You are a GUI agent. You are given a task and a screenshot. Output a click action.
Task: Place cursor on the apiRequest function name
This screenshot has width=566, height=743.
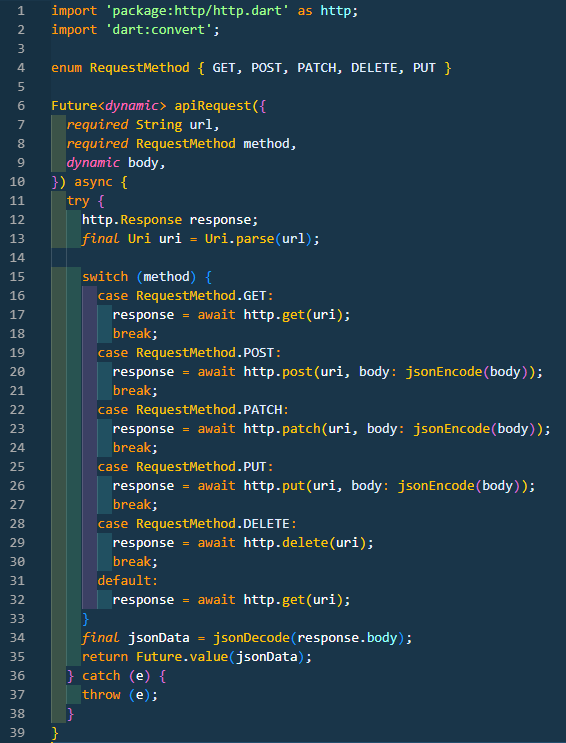(212, 106)
